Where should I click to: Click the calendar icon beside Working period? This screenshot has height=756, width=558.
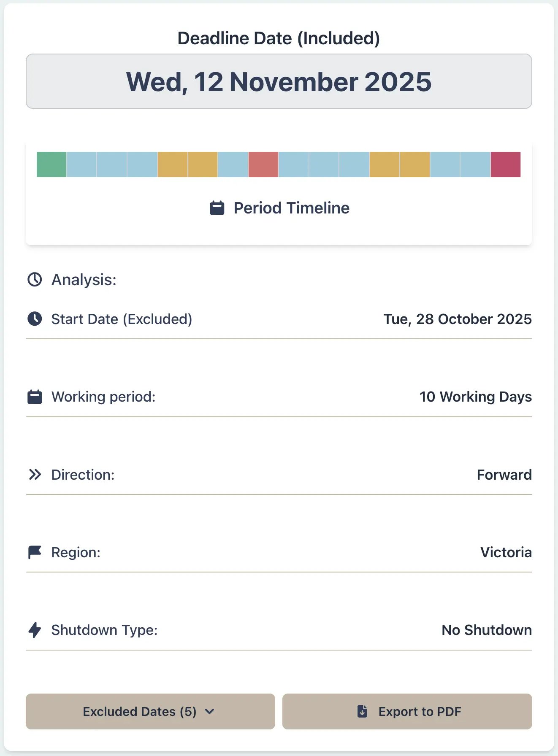click(x=35, y=397)
